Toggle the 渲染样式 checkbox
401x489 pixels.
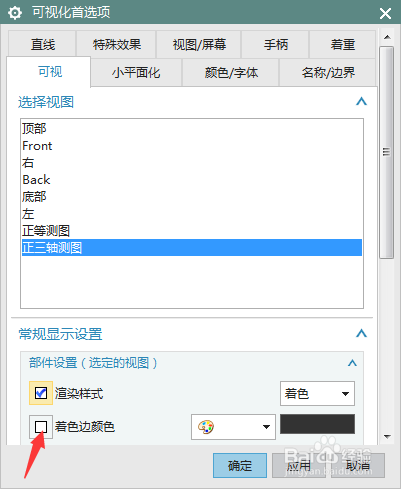[x=41, y=393]
